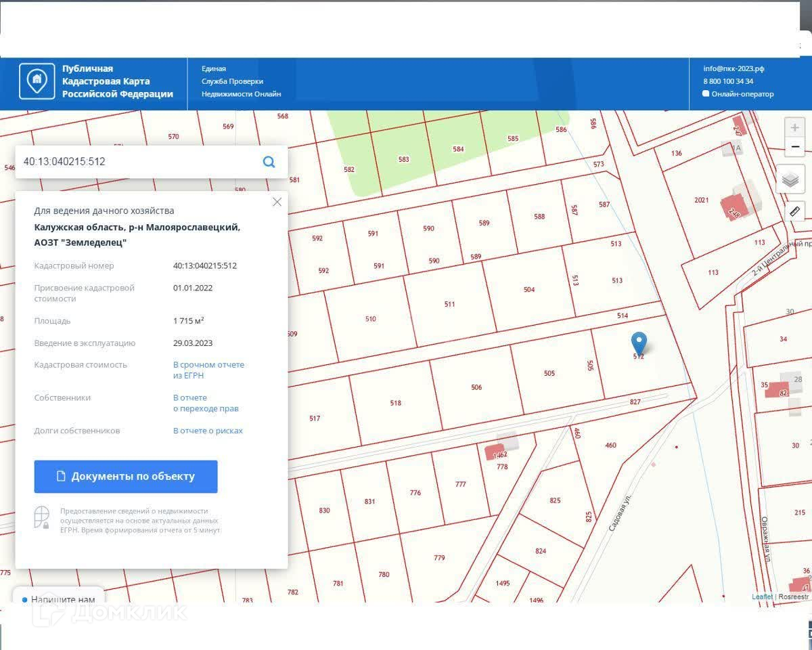
Task: Zoom in on the map
Action: 794,127
